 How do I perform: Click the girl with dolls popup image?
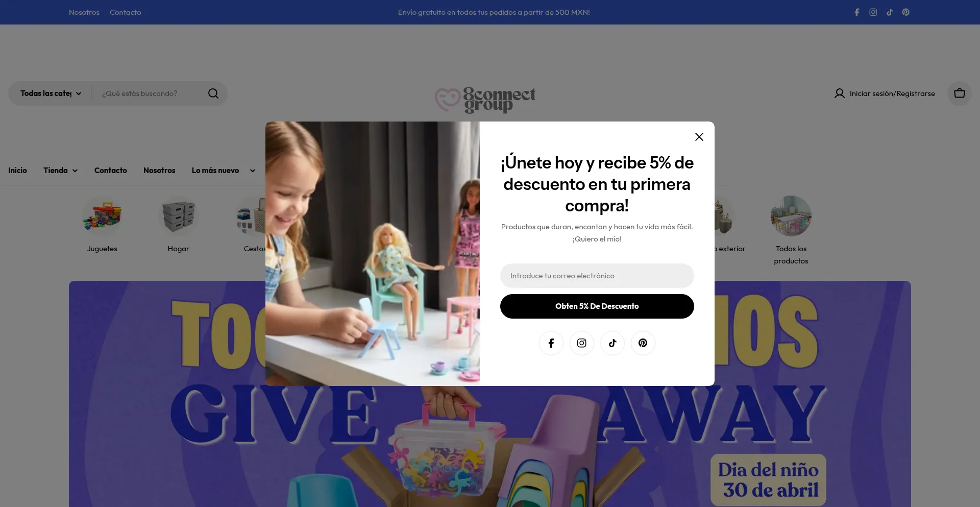coord(373,254)
